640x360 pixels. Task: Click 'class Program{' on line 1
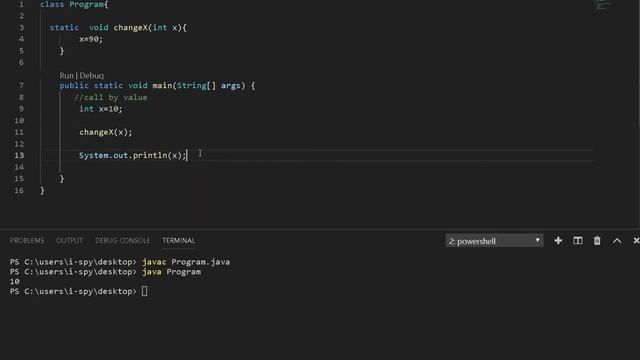74,4
